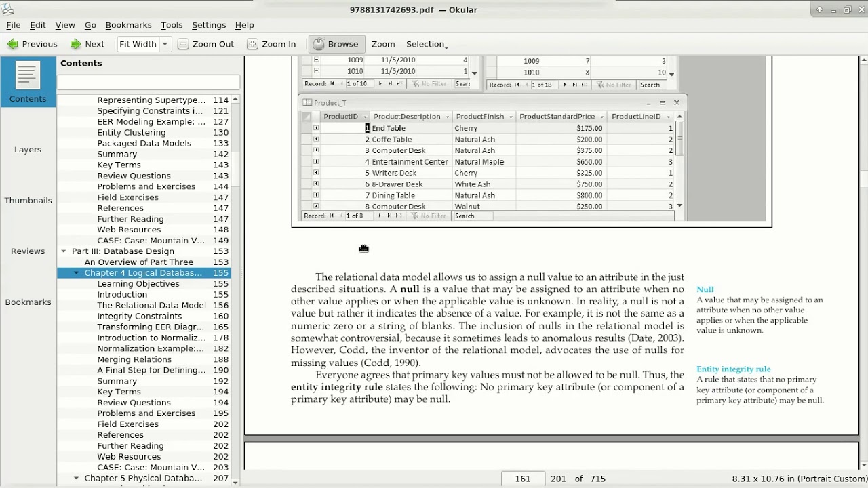Click the page label 201 in status bar

tap(558, 479)
